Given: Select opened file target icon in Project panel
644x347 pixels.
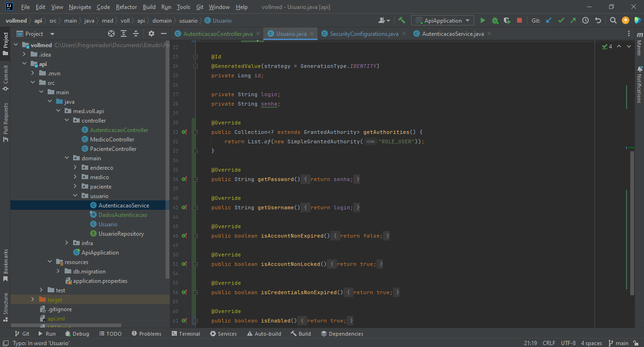Looking at the screenshot, I should point(111,33).
